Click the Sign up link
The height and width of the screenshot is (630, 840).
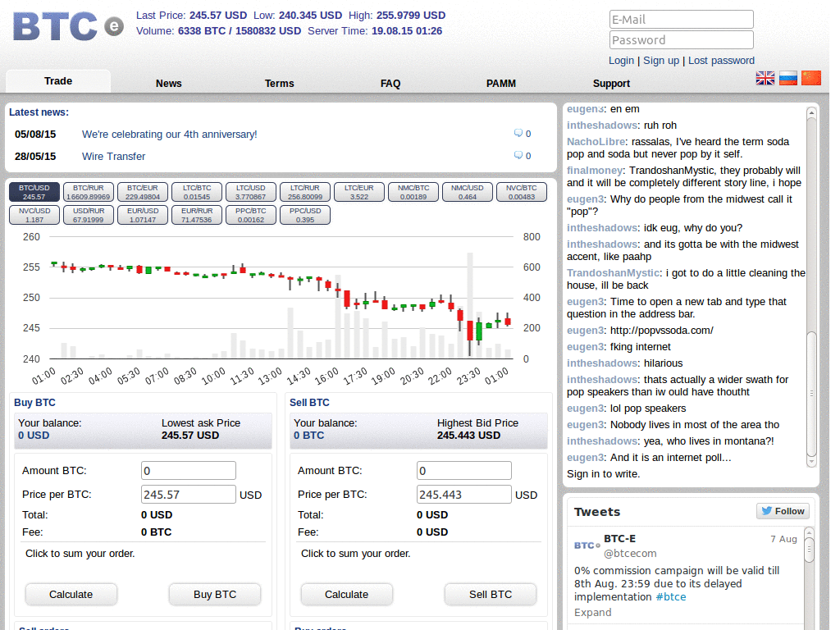coord(661,61)
